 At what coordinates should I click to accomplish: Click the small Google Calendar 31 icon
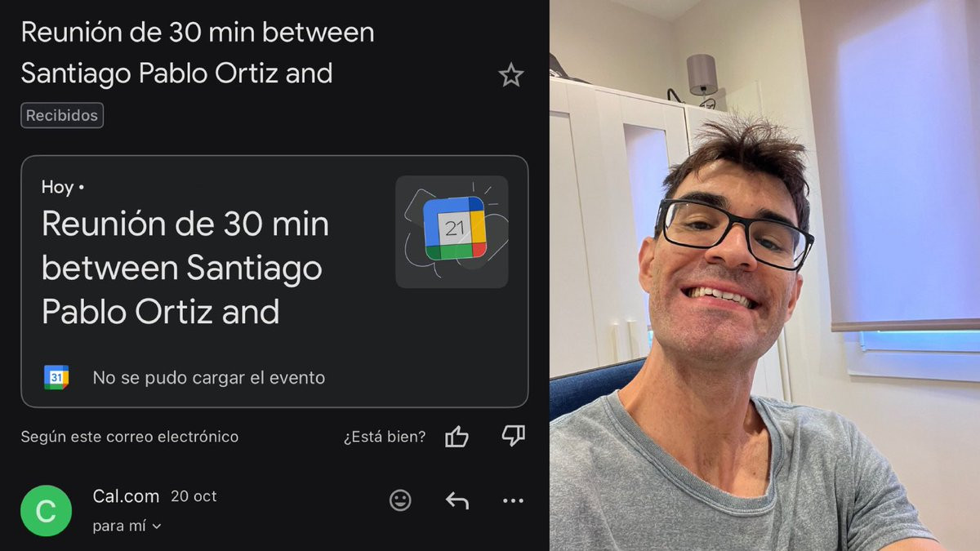pyautogui.click(x=56, y=377)
